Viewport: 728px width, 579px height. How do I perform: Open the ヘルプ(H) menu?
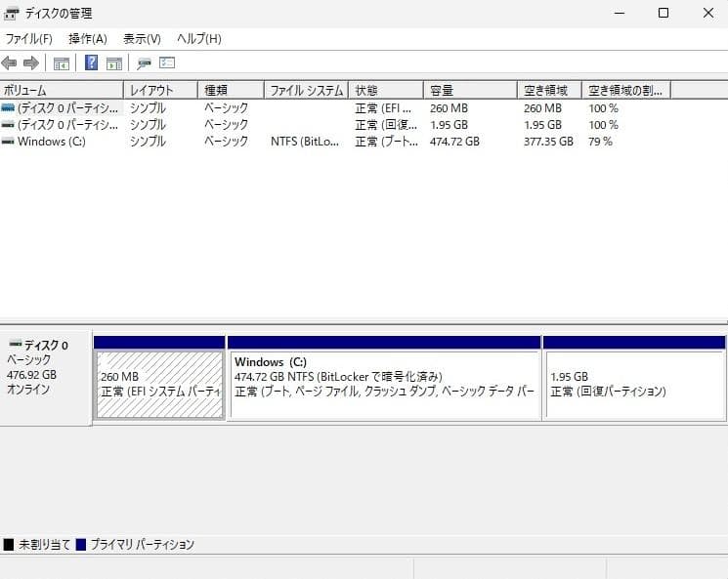[x=199, y=38]
